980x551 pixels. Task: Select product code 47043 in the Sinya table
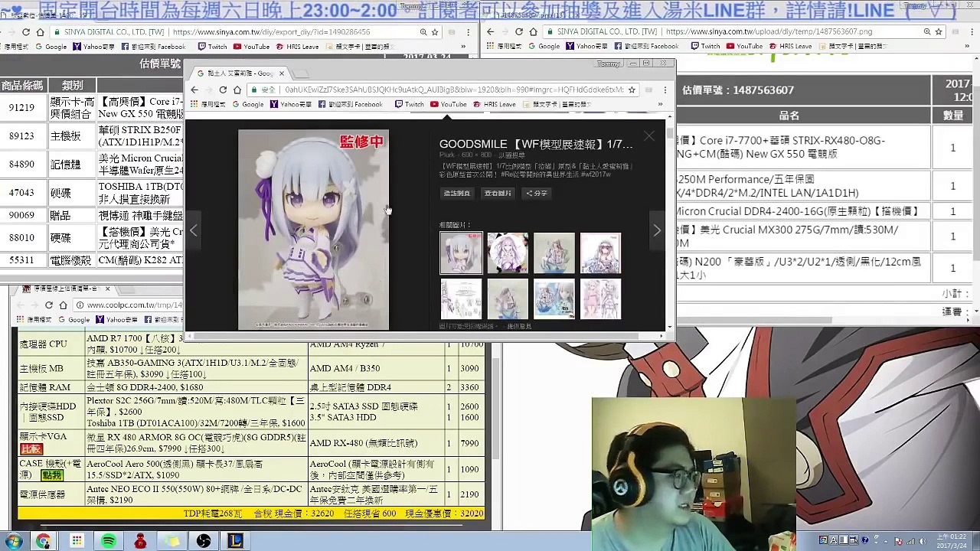(21, 193)
